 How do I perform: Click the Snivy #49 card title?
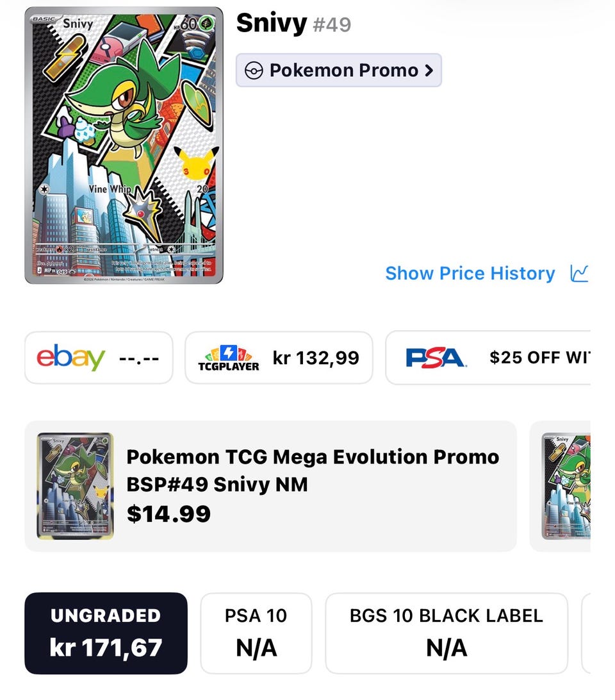(293, 23)
